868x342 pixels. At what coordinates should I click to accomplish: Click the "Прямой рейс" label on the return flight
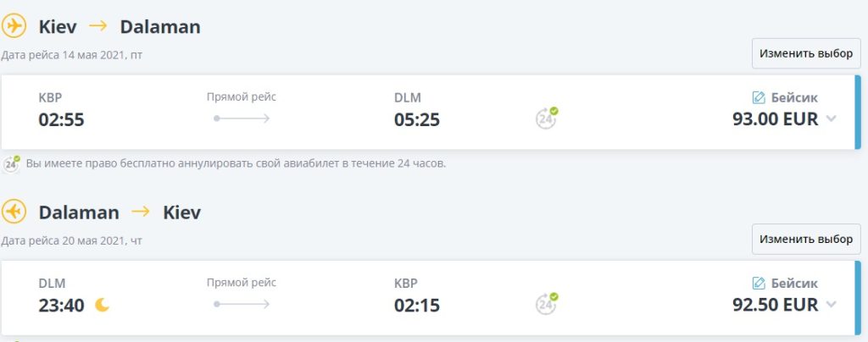[242, 283]
